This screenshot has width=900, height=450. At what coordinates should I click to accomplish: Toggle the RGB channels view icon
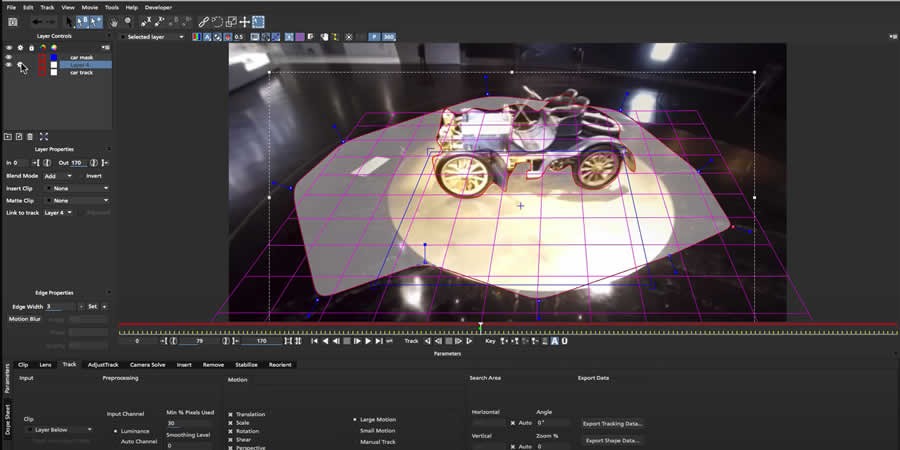point(196,37)
